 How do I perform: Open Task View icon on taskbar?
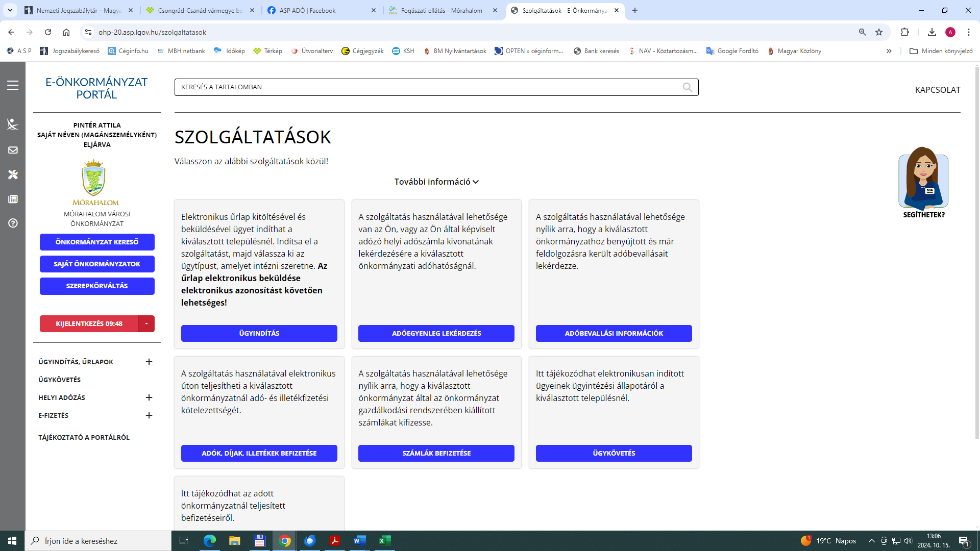pos(184,541)
